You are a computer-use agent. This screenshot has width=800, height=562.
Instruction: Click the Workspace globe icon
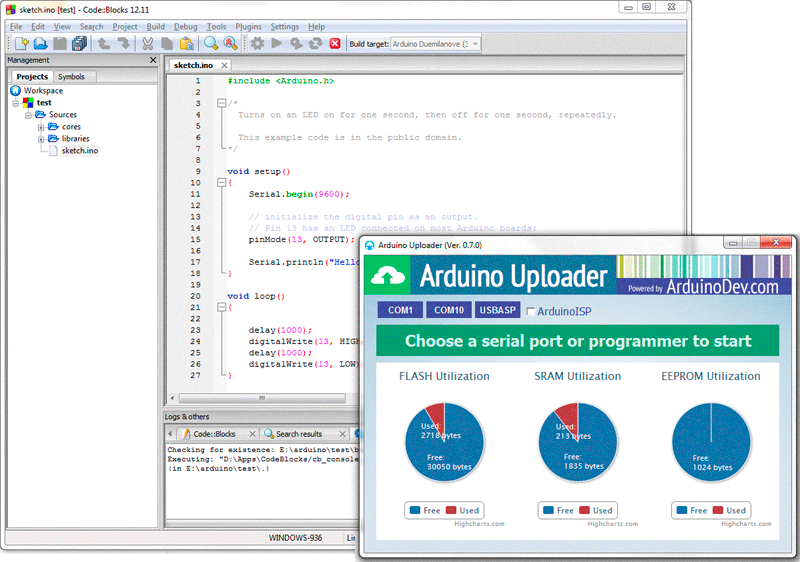pos(15,91)
